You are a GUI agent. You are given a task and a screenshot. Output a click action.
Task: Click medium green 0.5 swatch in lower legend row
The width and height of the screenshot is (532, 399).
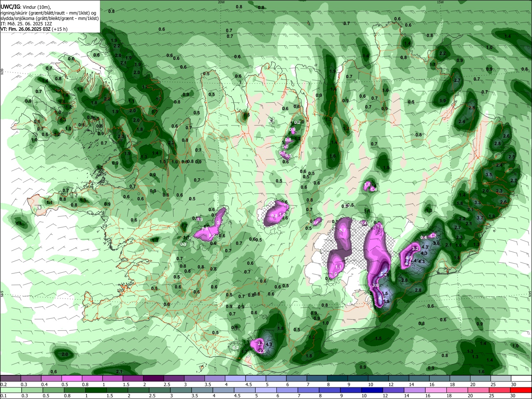(53, 390)
